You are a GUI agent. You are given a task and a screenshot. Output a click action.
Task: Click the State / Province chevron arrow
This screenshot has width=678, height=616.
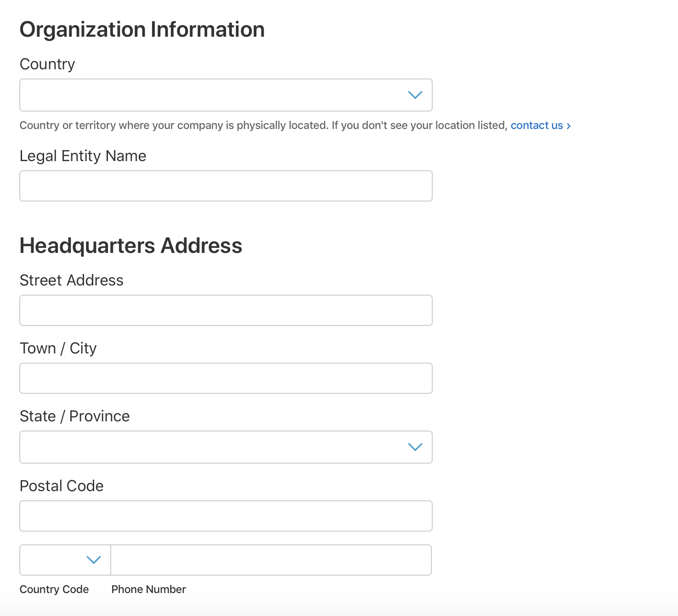[x=415, y=447]
